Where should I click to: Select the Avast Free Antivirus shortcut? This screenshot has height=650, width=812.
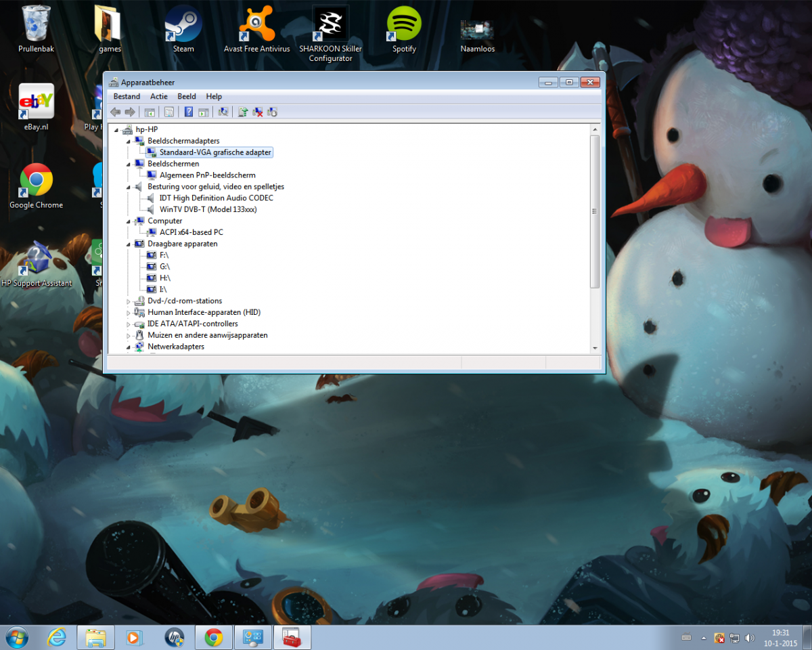[x=256, y=30]
